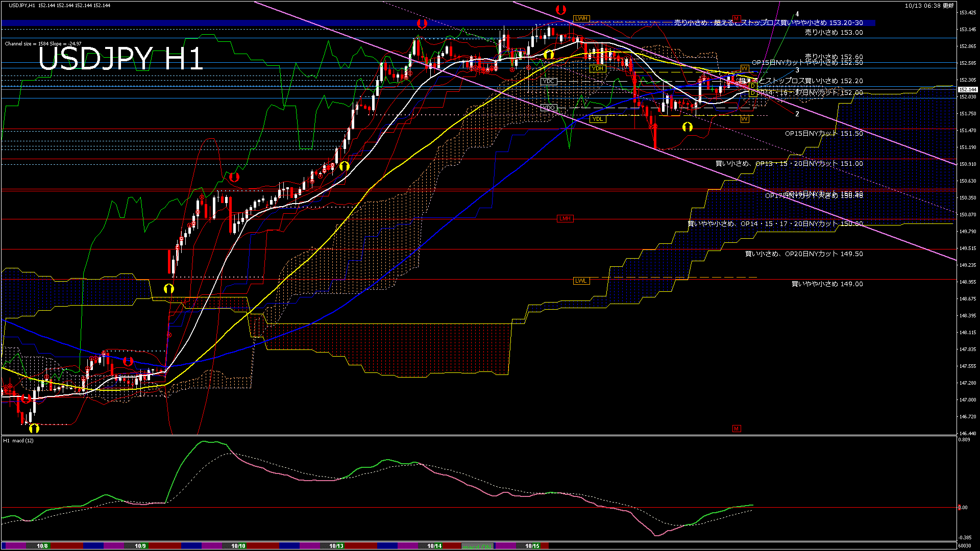Click the current price tag 152.144

pyautogui.click(x=967, y=90)
